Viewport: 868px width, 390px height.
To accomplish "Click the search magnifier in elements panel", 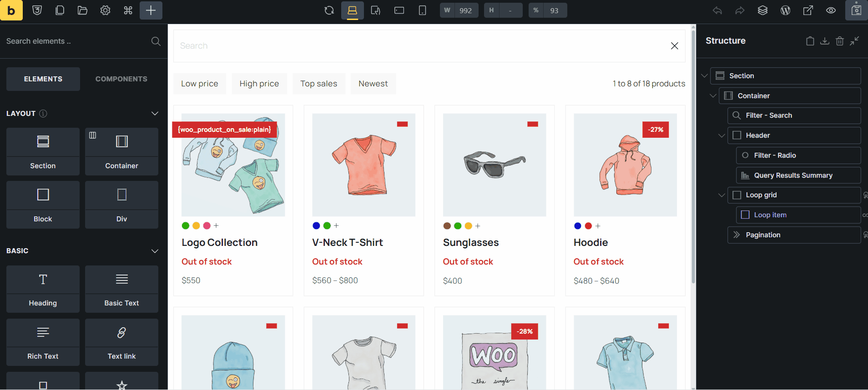I will (156, 41).
